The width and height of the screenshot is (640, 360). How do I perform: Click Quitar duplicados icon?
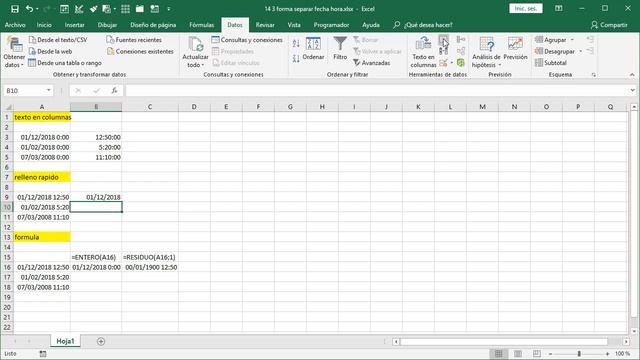tap(444, 51)
